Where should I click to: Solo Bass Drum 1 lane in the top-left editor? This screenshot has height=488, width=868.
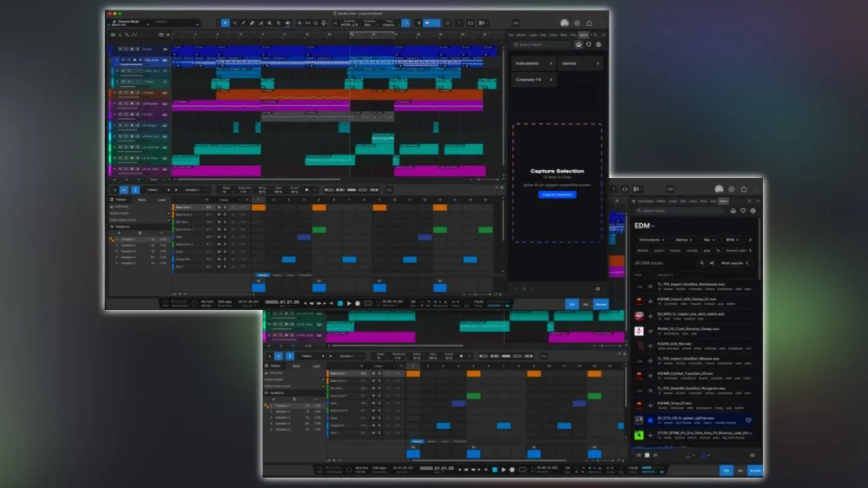pyautogui.click(x=225, y=208)
